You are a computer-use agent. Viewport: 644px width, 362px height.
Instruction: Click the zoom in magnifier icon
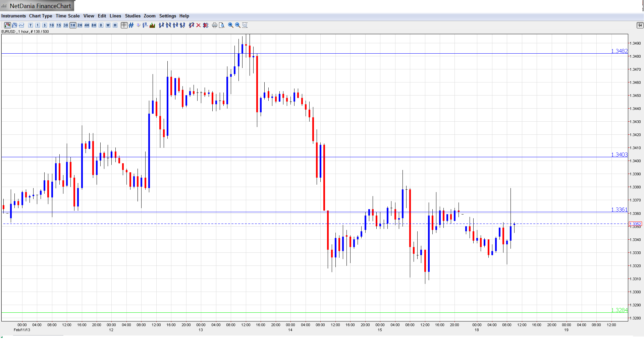tap(231, 25)
